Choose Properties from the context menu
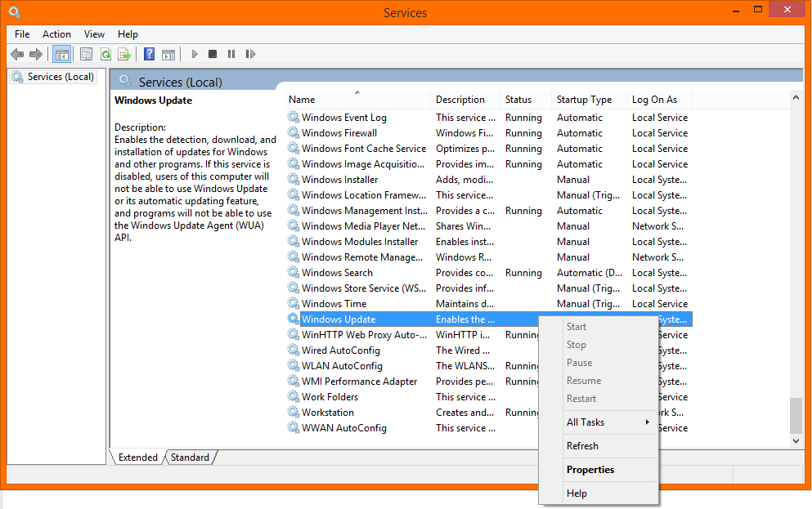 click(x=590, y=470)
